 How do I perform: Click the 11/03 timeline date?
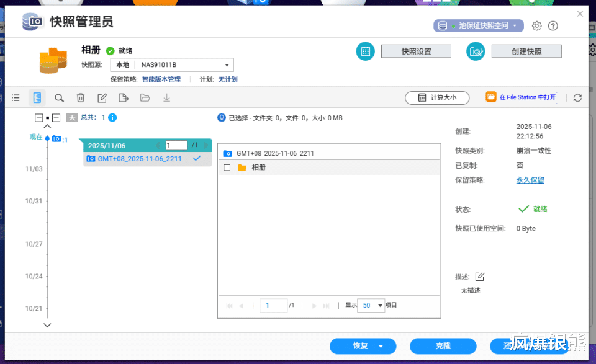coord(34,169)
